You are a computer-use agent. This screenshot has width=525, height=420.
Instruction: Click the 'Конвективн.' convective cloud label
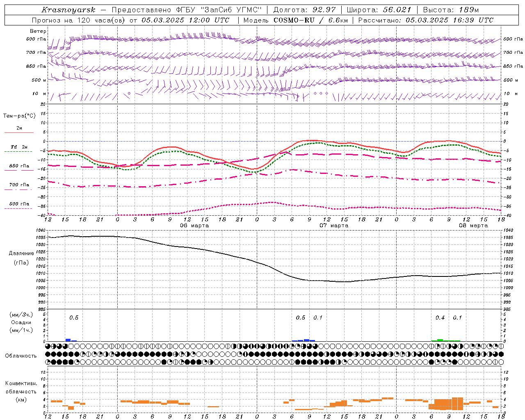click(x=21, y=383)
